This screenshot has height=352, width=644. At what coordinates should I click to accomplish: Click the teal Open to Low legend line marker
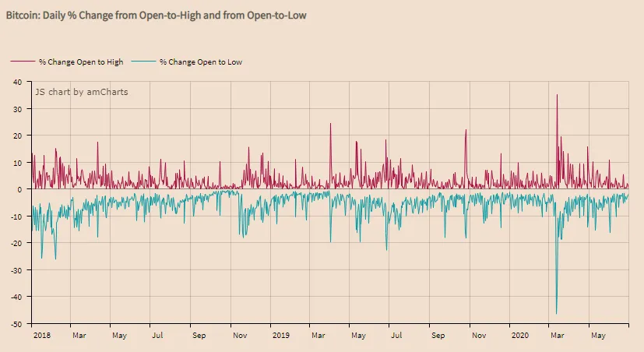coord(144,62)
